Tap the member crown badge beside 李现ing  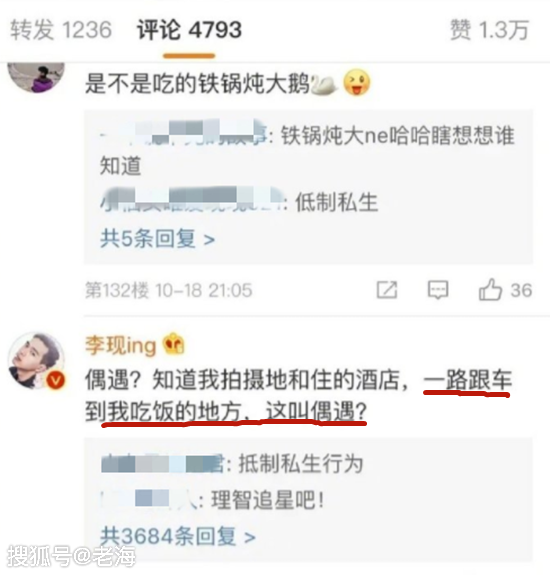[173, 344]
